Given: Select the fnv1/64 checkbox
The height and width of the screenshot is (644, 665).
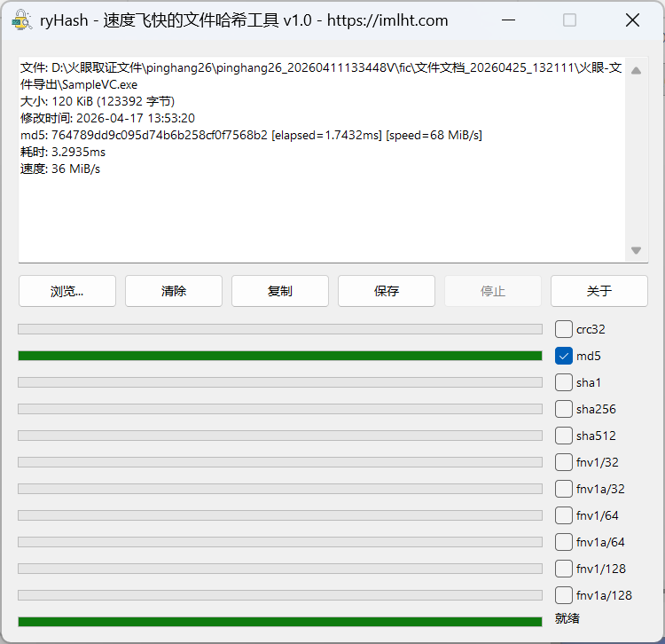Looking at the screenshot, I should click(564, 515).
